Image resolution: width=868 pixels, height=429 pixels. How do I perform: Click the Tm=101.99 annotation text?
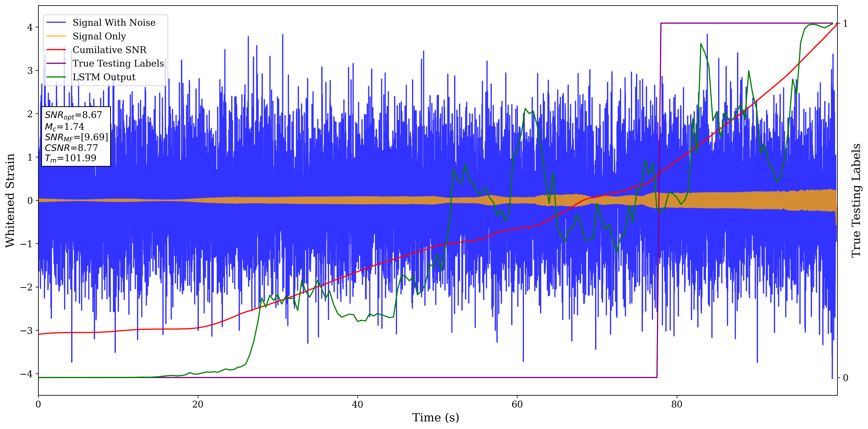[70, 158]
